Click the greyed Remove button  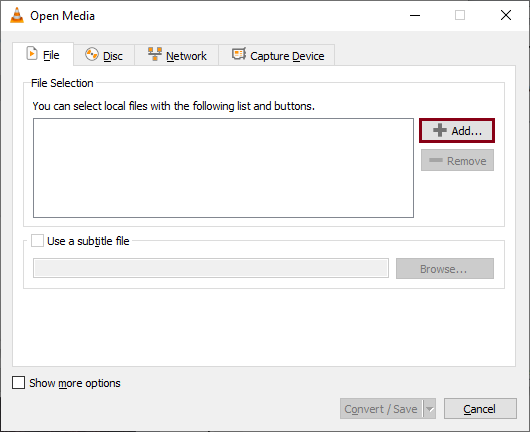(457, 160)
